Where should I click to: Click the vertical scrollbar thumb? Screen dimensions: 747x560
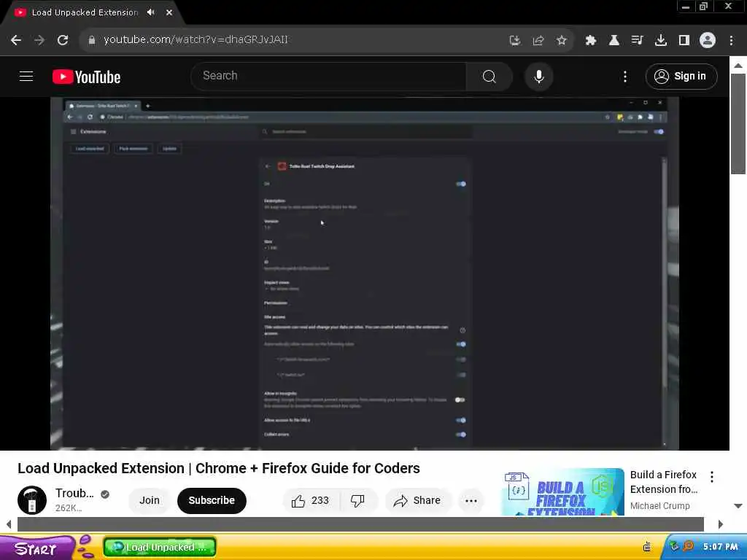point(738,124)
